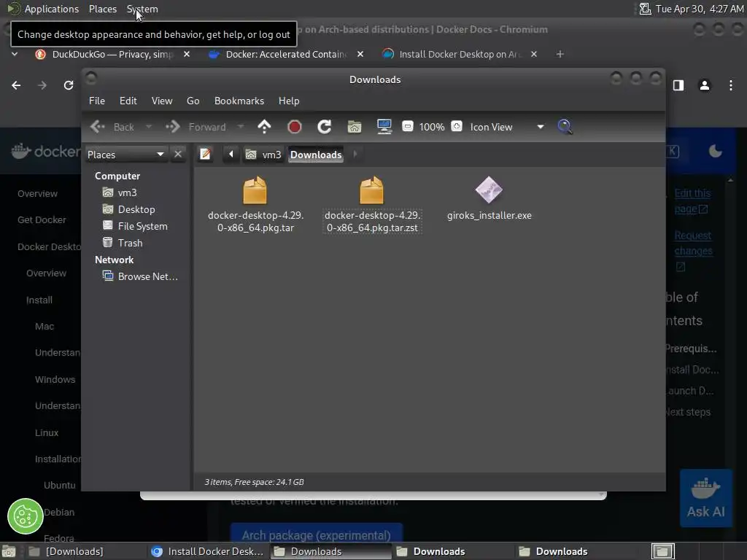Open vm3 in Places sidebar
The height and width of the screenshot is (560, 747).
coord(120,192)
